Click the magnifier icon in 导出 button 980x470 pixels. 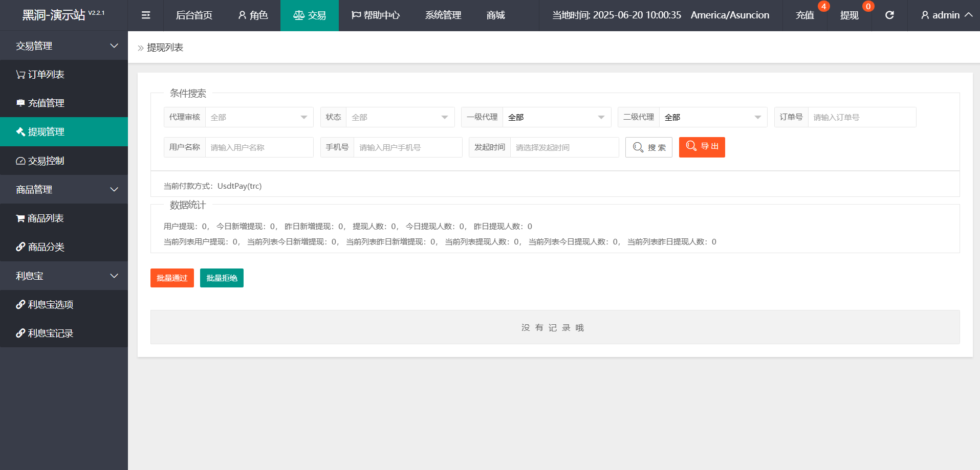(x=691, y=146)
